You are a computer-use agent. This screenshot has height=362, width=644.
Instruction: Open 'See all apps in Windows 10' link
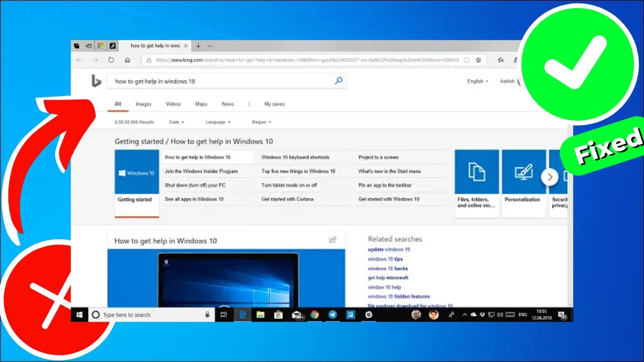point(194,200)
